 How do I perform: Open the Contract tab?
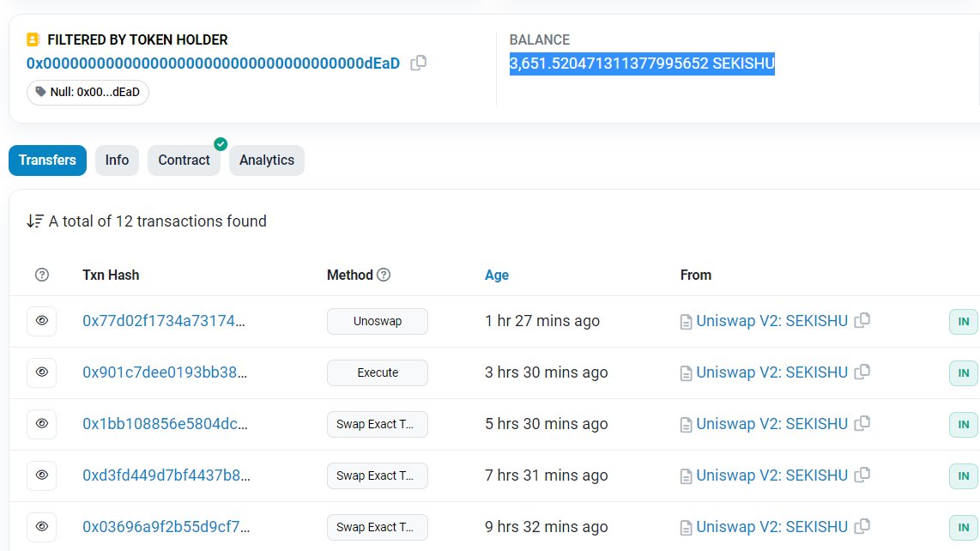[x=184, y=160]
